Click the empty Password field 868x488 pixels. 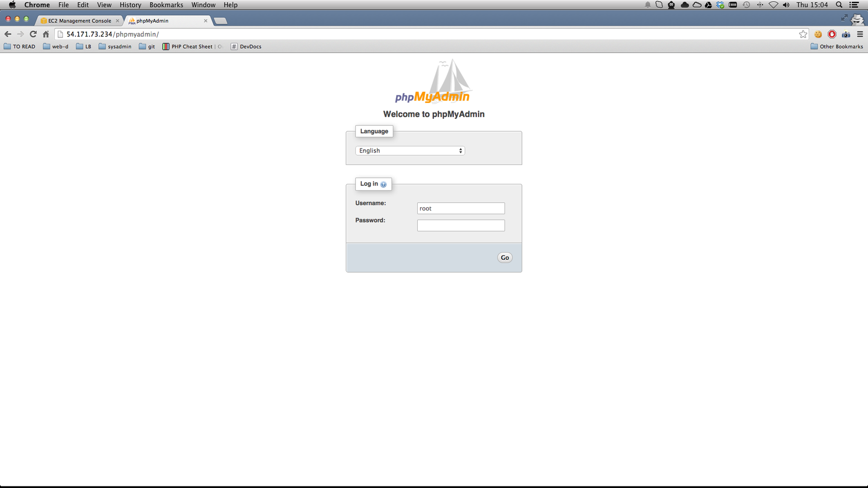tap(461, 226)
